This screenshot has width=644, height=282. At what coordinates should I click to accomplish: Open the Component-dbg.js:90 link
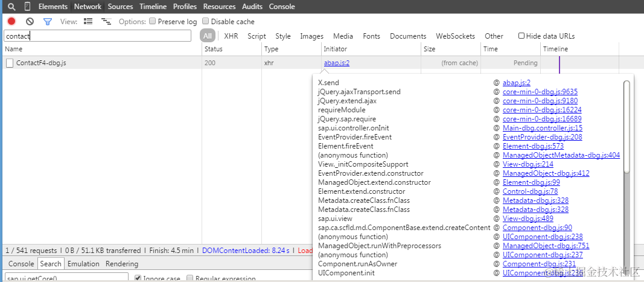point(538,227)
